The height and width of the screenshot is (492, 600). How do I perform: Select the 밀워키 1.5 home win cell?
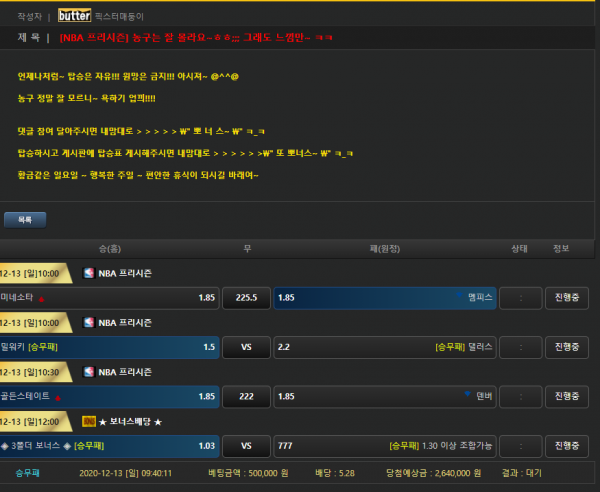point(109,347)
